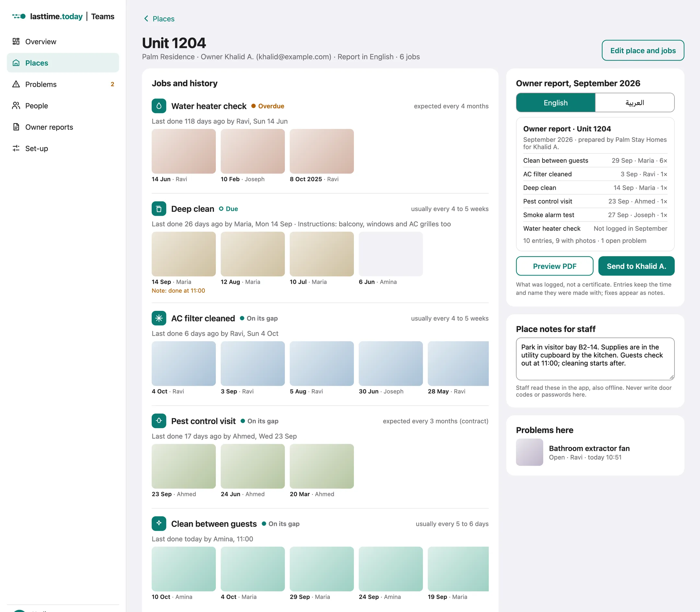Click the Overdue status on Water heater check
Image resolution: width=700 pixels, height=612 pixels.
coord(268,106)
